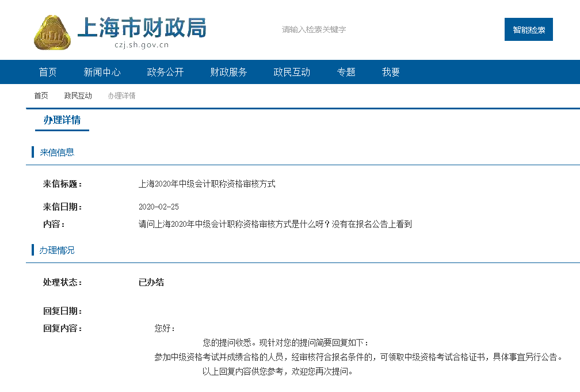The width and height of the screenshot is (580, 392).
Task: Click the 请输入检索关键字 search input field
Action: 314,29
